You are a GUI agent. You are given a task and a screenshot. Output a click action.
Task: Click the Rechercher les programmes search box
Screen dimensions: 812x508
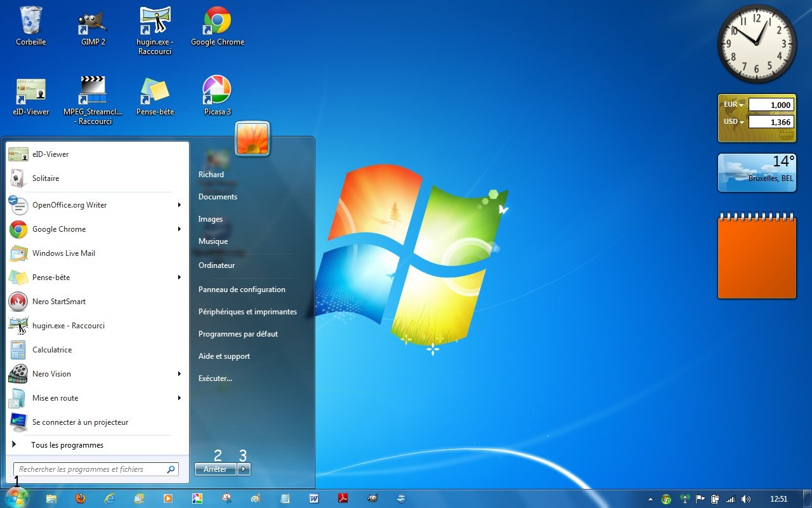96,469
